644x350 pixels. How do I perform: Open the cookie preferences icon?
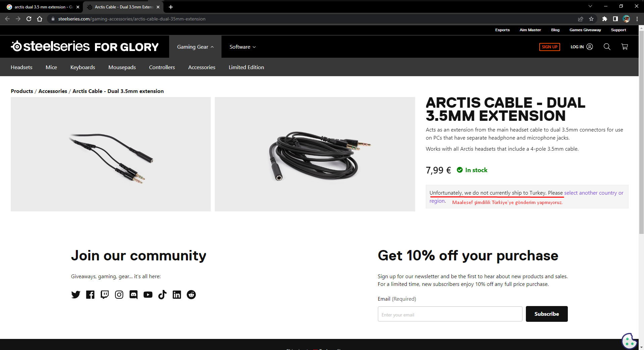[x=629, y=341]
